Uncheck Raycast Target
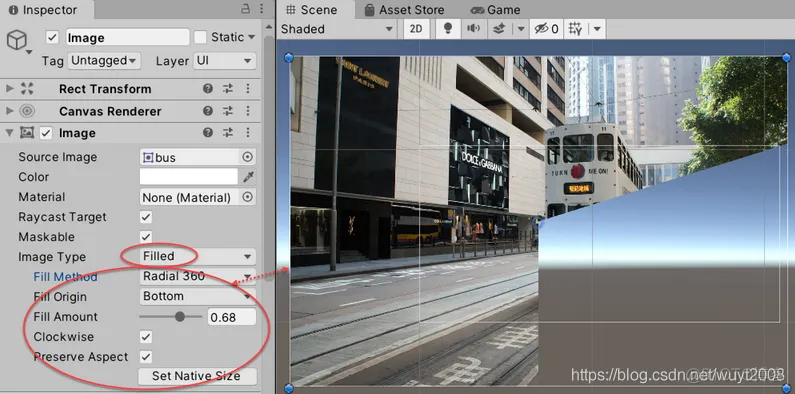 (146, 217)
